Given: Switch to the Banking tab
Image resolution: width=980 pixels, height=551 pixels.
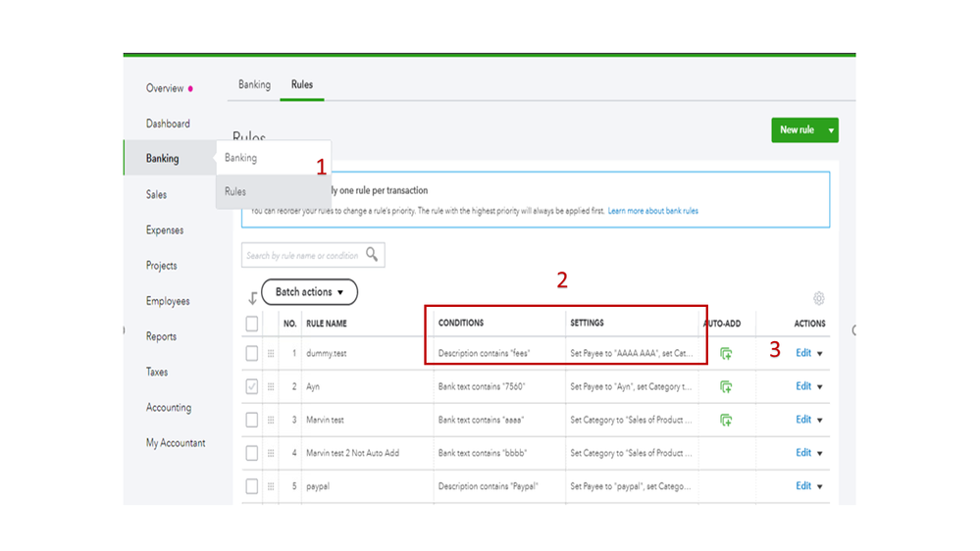Looking at the screenshot, I should tap(254, 84).
